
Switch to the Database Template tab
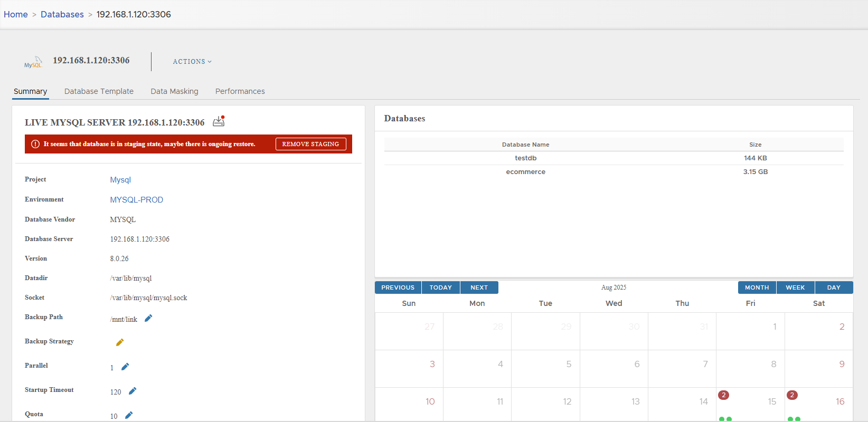(99, 91)
